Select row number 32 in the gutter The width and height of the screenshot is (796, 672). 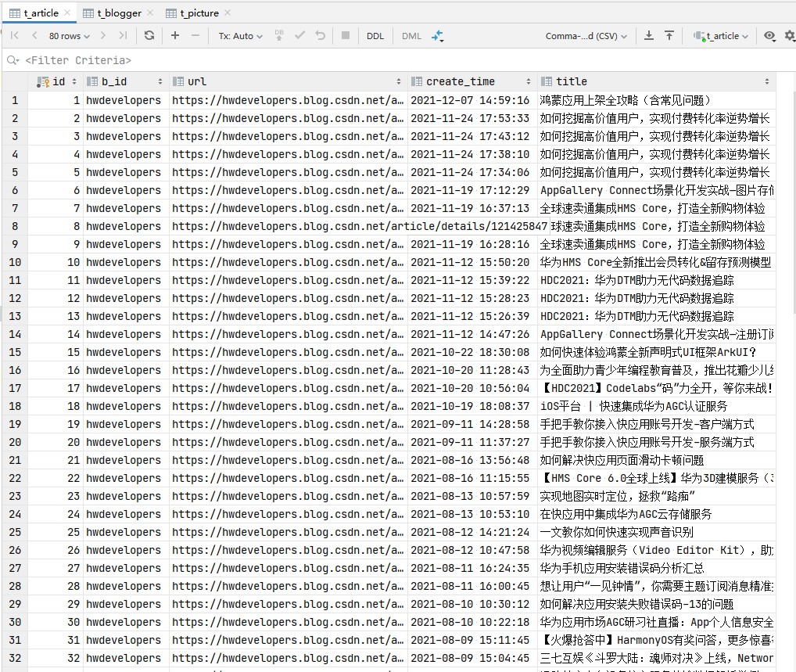pyautogui.click(x=15, y=658)
